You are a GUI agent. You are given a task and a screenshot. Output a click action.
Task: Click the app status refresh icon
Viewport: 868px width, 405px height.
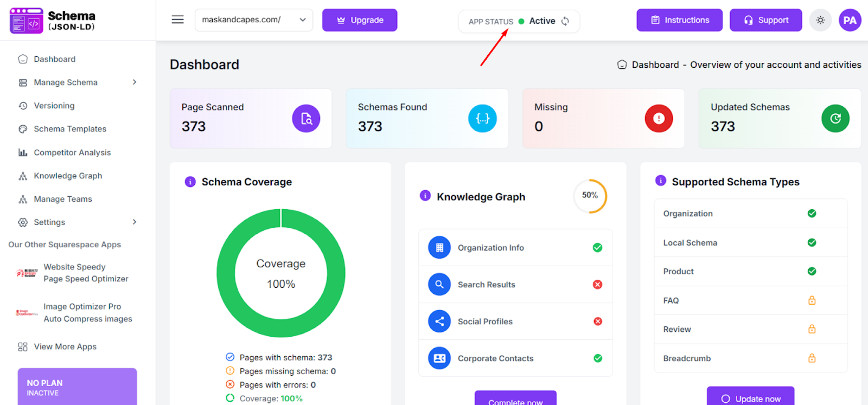565,21
